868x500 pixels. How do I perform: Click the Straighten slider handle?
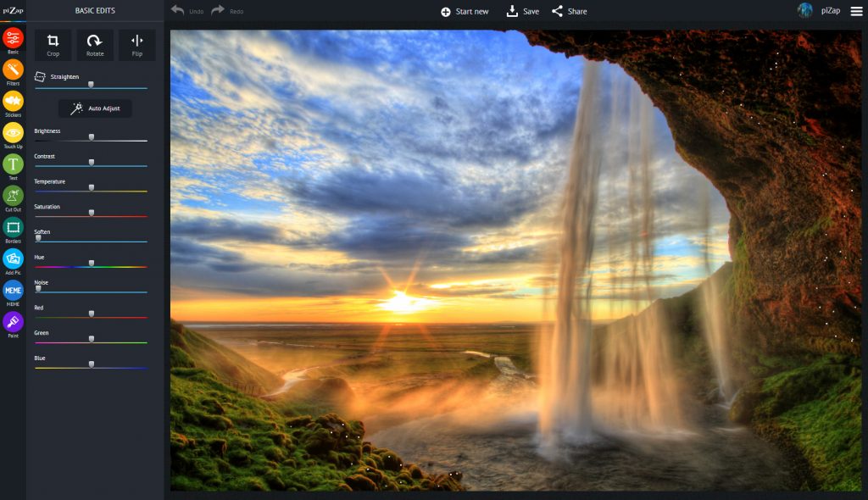tap(91, 85)
